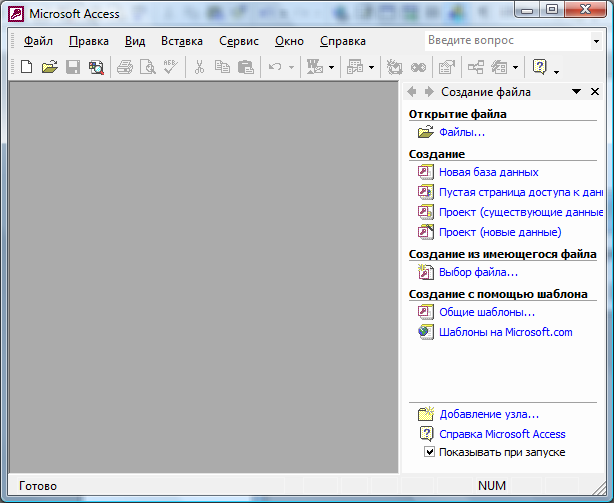This screenshot has height=503, width=614.
Task: Click the Введите вопрос input field
Action: coord(507,41)
